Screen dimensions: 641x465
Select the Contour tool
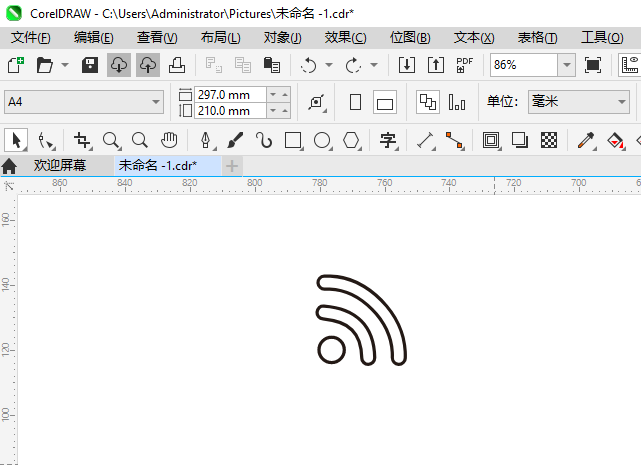491,141
